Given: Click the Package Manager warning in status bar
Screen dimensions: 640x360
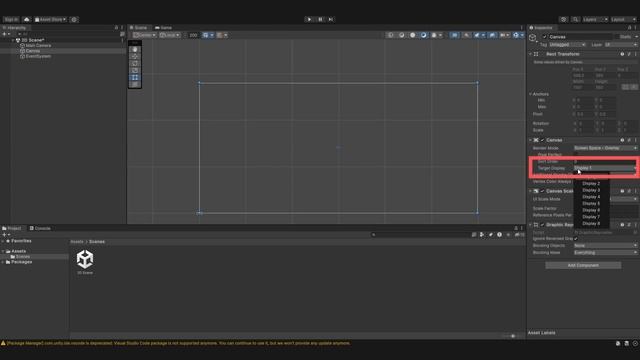Looking at the screenshot, I should pos(178,343).
